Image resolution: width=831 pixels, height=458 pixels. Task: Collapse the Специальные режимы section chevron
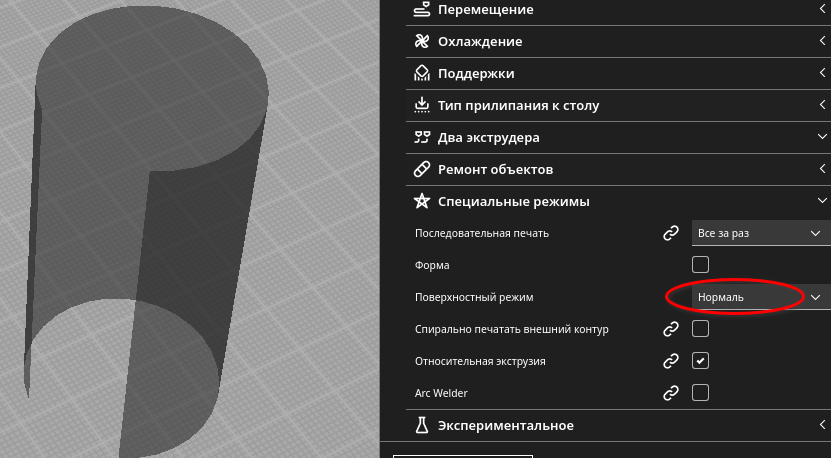tap(820, 202)
